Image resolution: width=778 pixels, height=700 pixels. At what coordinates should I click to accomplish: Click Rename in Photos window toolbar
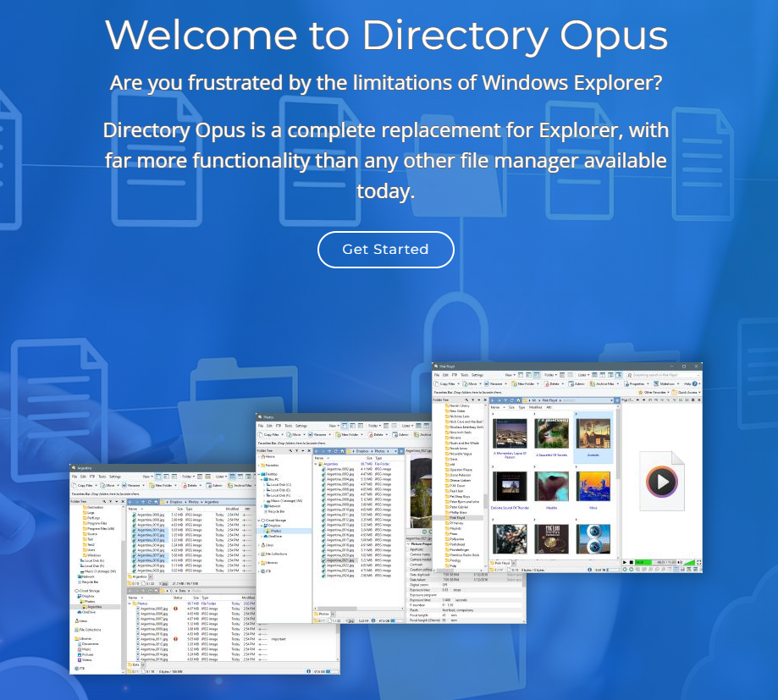pos(319,434)
